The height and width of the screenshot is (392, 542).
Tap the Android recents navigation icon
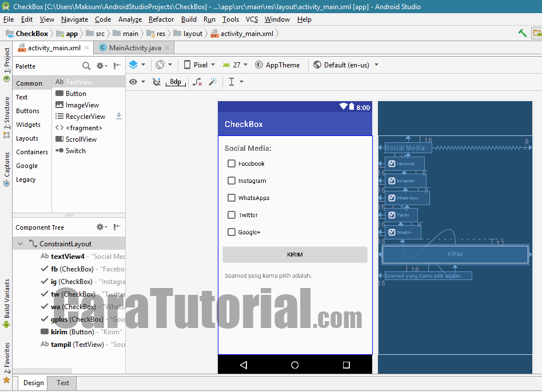click(x=346, y=365)
